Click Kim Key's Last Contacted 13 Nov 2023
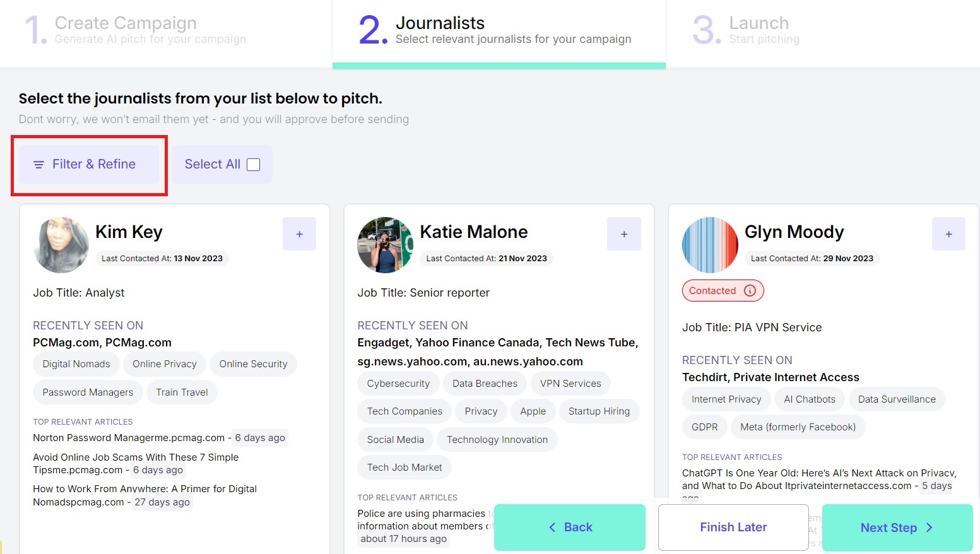The height and width of the screenshot is (554, 980). (x=162, y=258)
